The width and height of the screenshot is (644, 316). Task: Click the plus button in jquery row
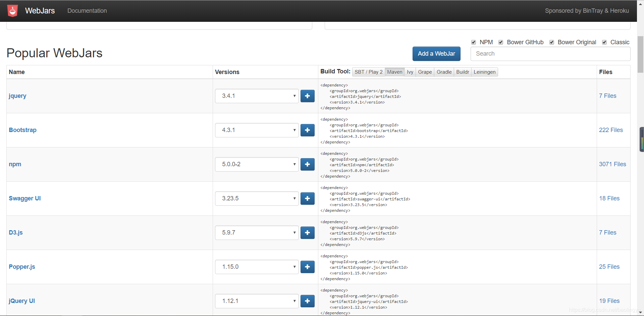click(307, 96)
